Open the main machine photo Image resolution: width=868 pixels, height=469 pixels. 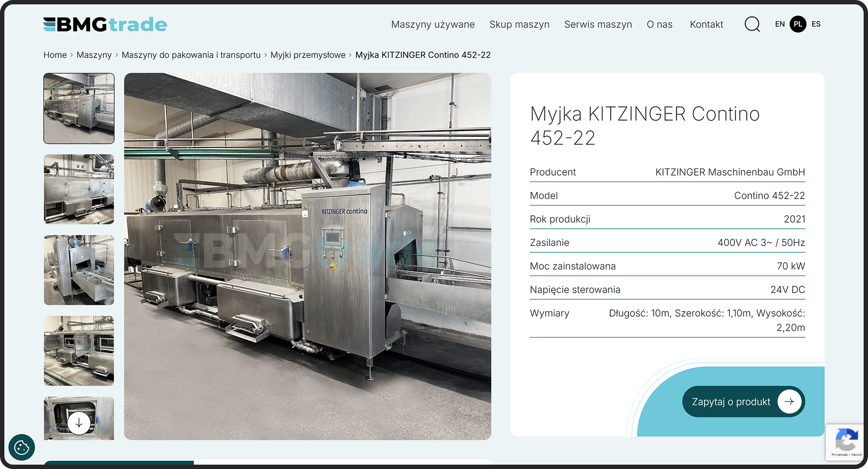[308, 256]
